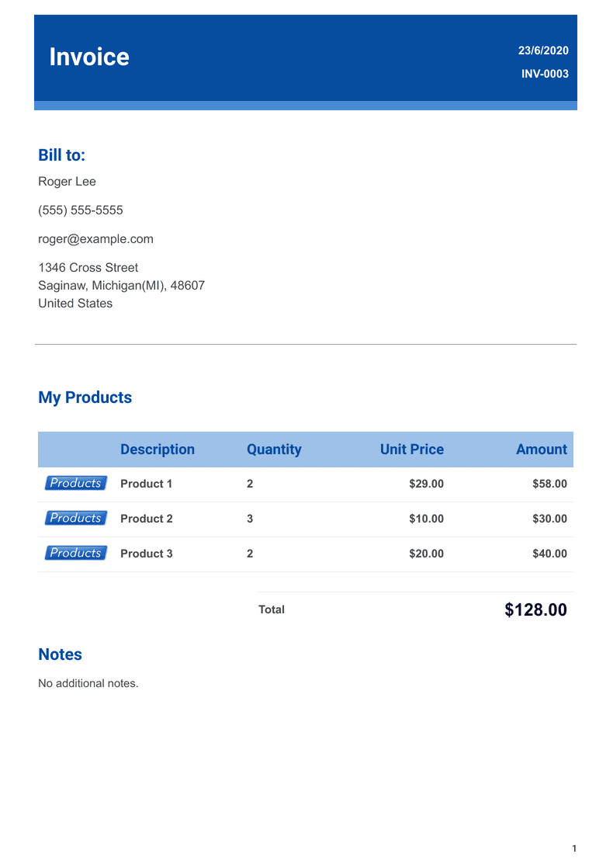This screenshot has height=868, width=613.
Task: Click the Products icon beside Product 3
Action: point(75,553)
